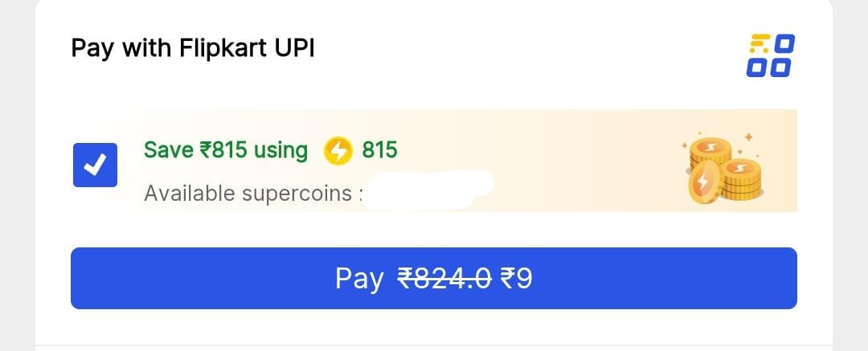Tap the top-right blue square of UPI logo
The height and width of the screenshot is (351, 868).
tap(784, 43)
